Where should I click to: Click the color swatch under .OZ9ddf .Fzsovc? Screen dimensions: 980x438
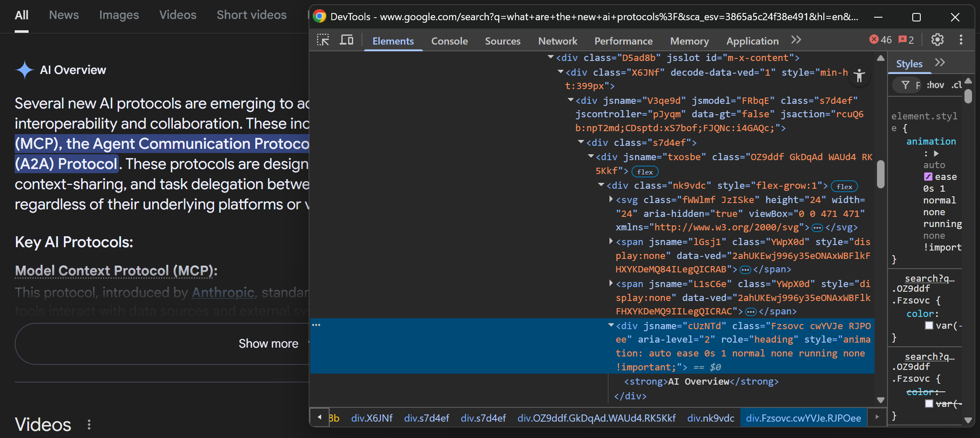929,325
